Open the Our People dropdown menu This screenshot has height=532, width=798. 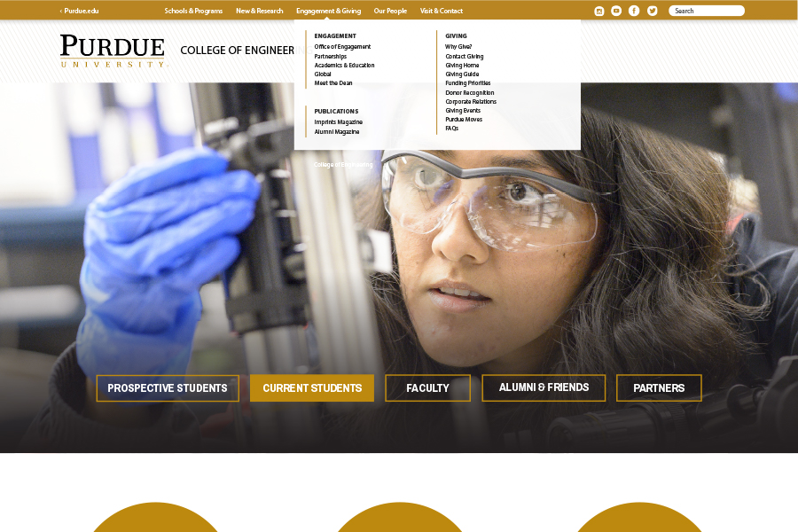pos(390,11)
